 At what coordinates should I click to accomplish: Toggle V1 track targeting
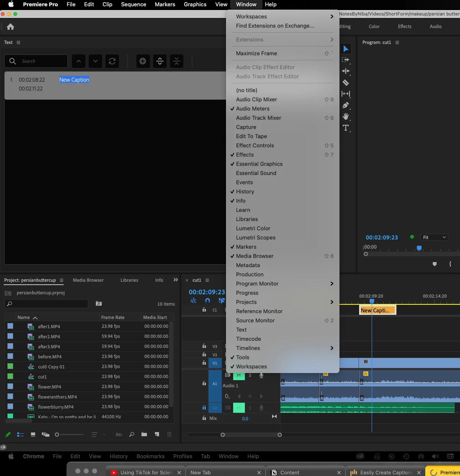[x=215, y=363]
